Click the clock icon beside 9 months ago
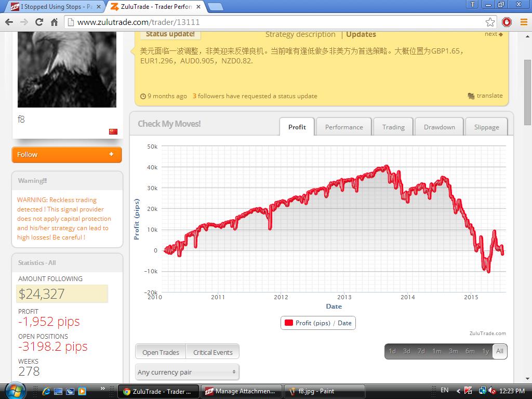 [x=143, y=96]
